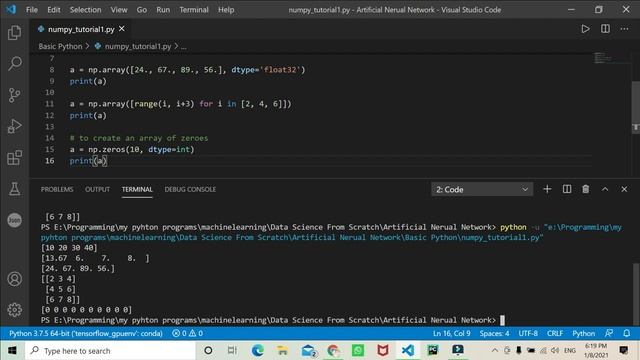Screen dimensions: 640x360
Task: Open the Accounts menu in activity bar
Action: coord(15,279)
